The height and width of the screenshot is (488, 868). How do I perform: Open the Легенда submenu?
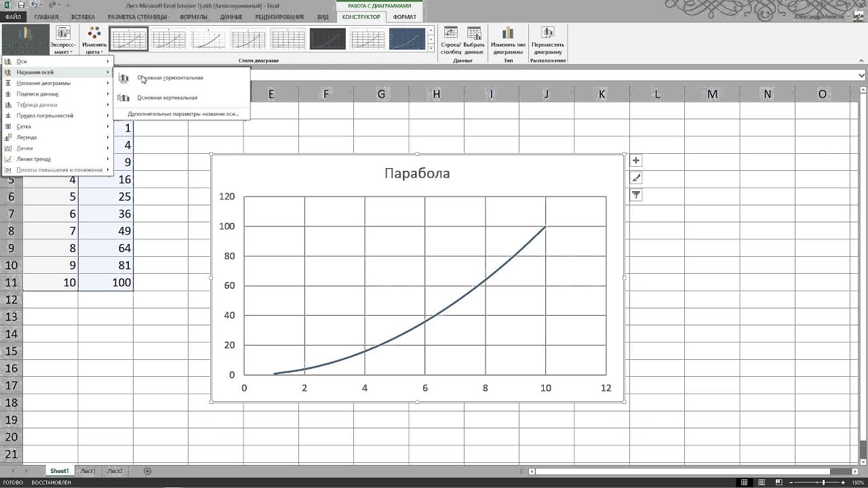click(x=56, y=137)
